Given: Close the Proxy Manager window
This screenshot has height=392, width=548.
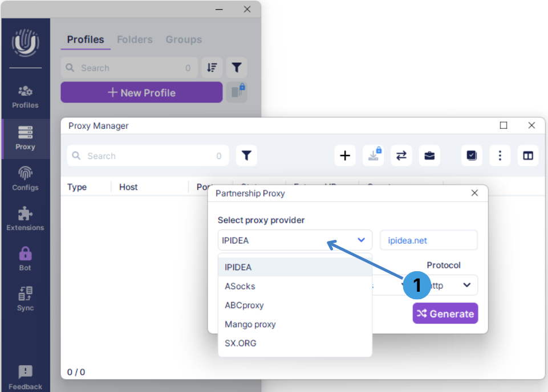Looking at the screenshot, I should pyautogui.click(x=531, y=125).
